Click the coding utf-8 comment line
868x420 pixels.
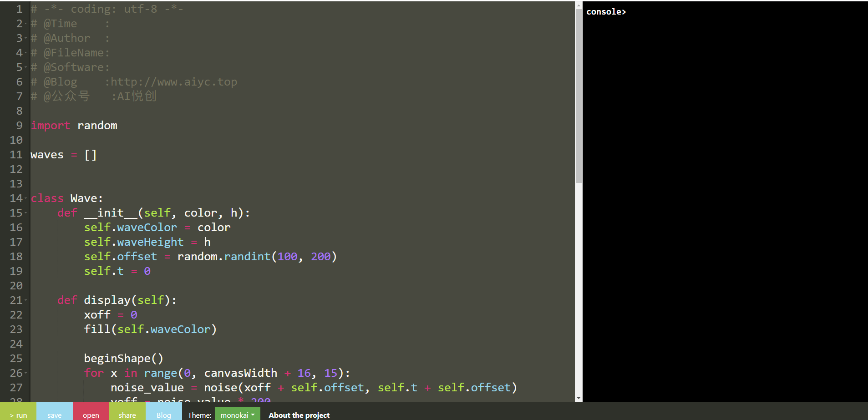pyautogui.click(x=107, y=9)
